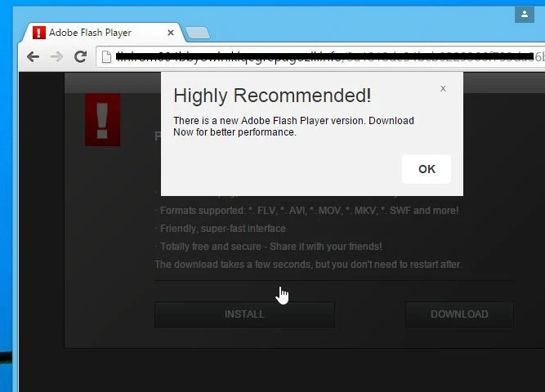The height and width of the screenshot is (392, 545).
Task: Click the 'download takes a few seconds' text
Action: [x=309, y=265]
